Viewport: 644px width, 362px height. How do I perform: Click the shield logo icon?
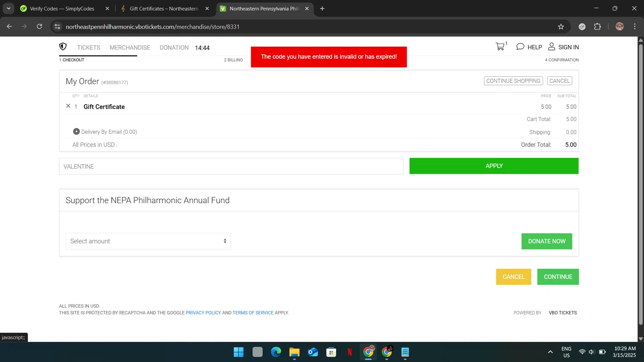tap(63, 46)
